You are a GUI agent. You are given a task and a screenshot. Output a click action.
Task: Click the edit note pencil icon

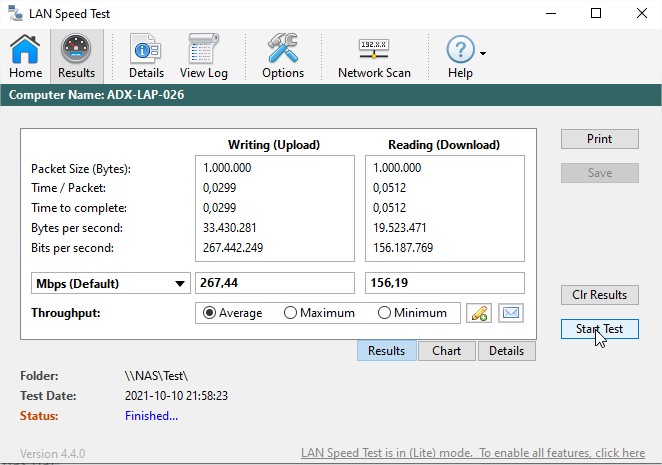tap(479, 313)
